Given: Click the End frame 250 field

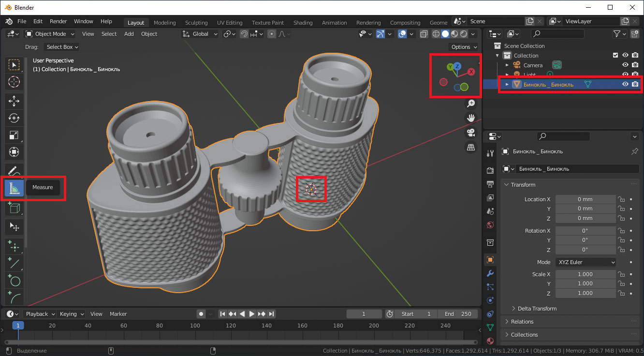Looking at the screenshot, I should [458, 314].
